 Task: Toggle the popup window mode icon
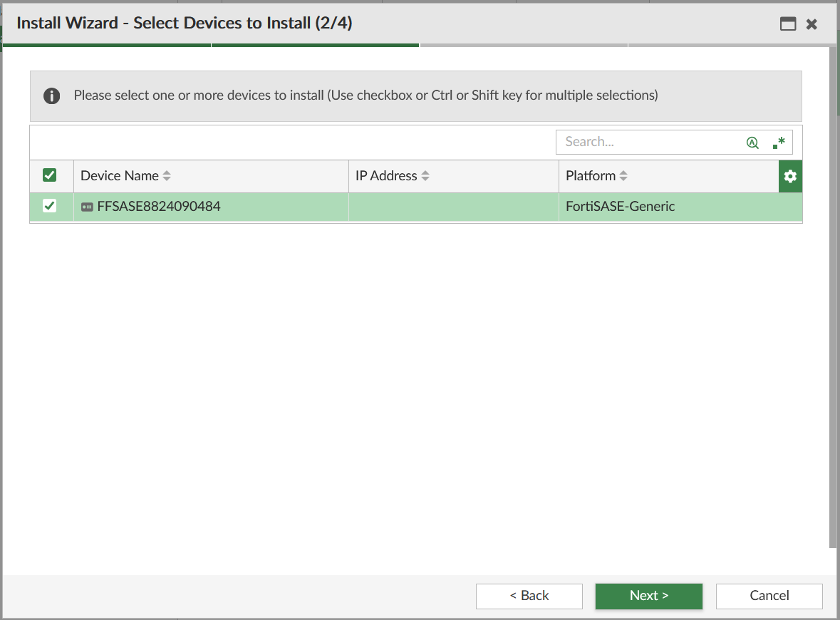tap(788, 24)
